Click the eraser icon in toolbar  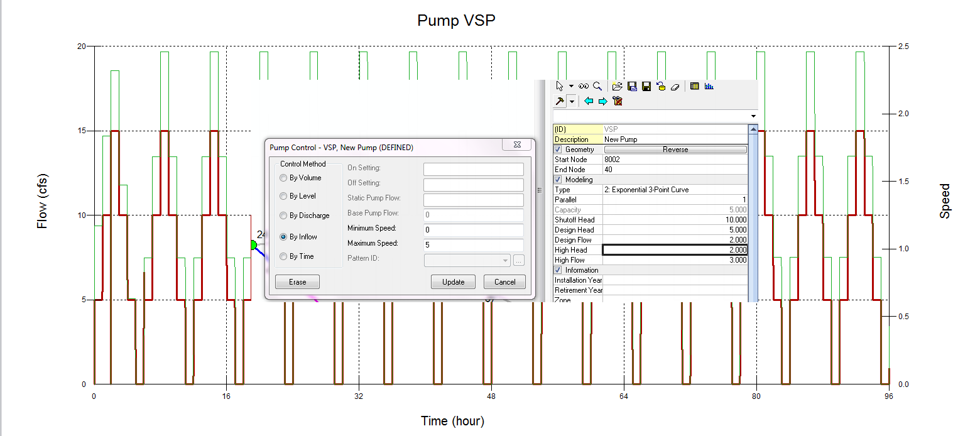coord(675,87)
